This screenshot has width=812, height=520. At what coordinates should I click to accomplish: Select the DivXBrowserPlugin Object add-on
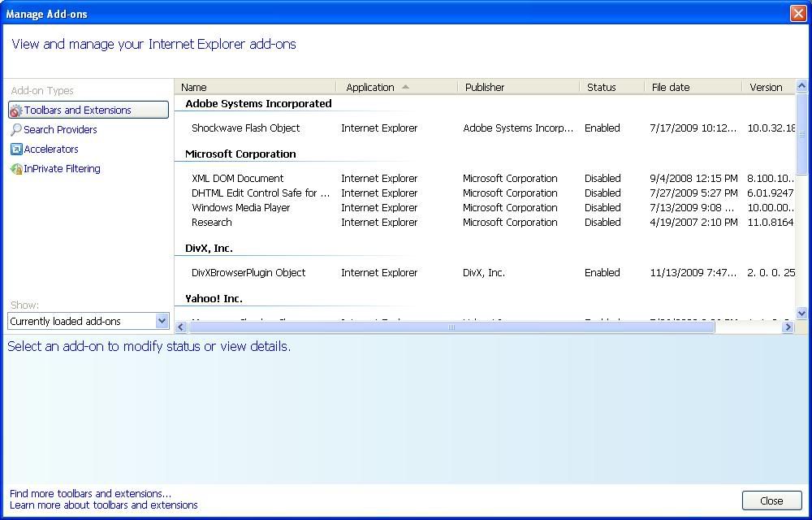[248, 272]
